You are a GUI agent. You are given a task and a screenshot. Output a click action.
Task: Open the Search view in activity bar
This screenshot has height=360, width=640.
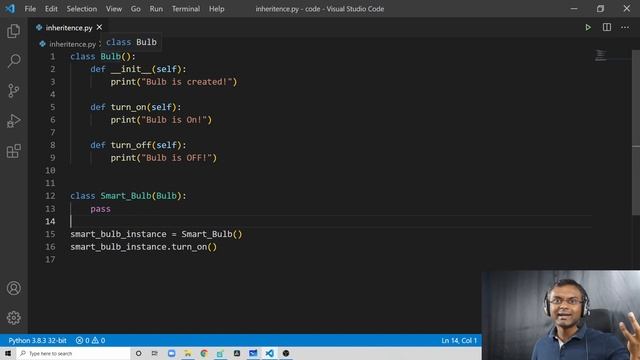click(13, 61)
